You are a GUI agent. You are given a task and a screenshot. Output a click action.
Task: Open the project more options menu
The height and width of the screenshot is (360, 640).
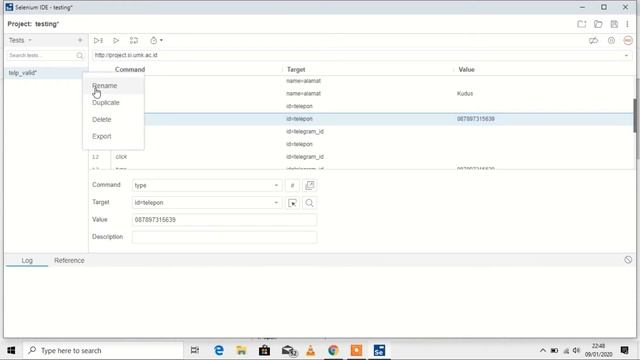point(627,24)
